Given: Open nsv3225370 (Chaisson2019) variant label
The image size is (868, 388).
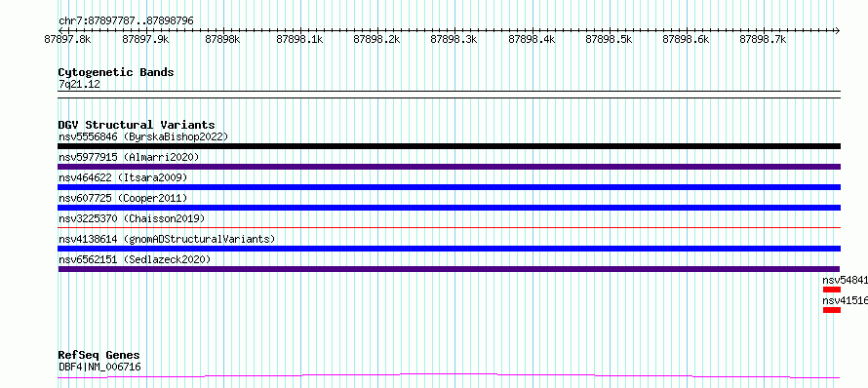Looking at the screenshot, I should [x=132, y=218].
